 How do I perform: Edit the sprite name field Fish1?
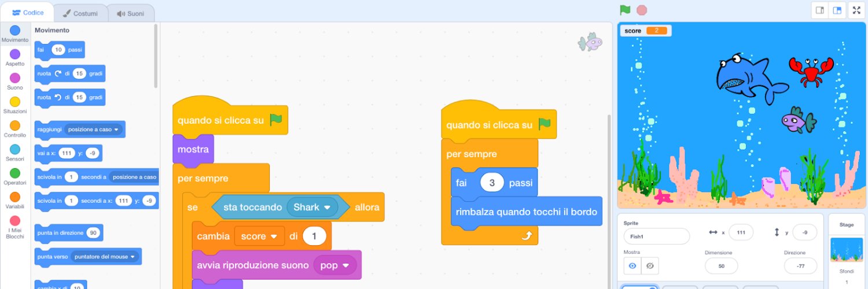click(657, 236)
